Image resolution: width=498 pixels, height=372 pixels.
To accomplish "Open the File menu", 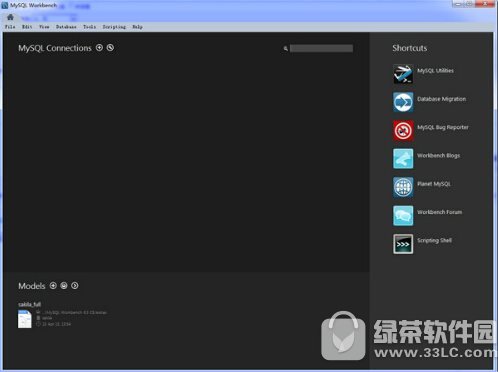I will point(10,27).
